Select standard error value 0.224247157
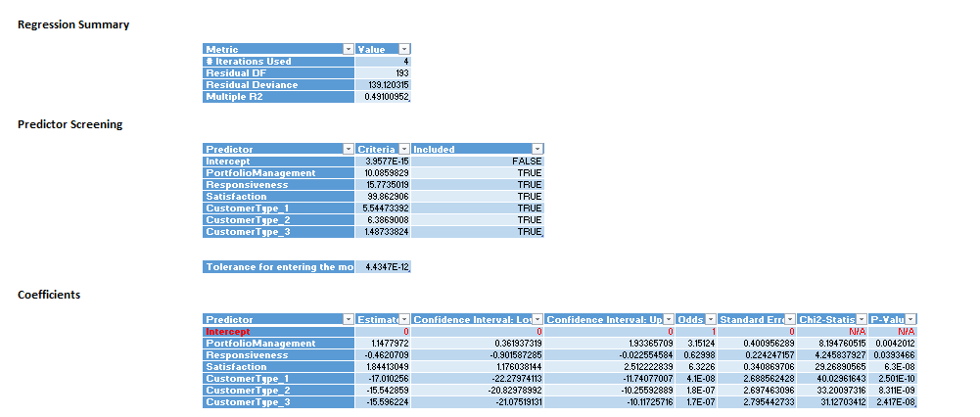This screenshot has width=980, height=417. pyautogui.click(x=757, y=355)
